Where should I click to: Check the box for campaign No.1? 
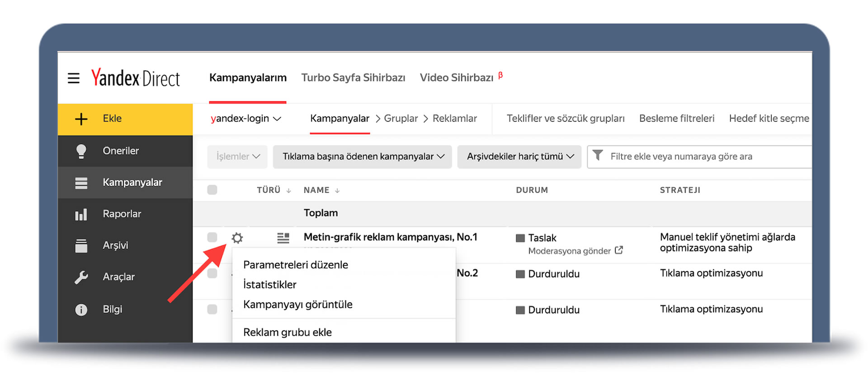click(212, 237)
